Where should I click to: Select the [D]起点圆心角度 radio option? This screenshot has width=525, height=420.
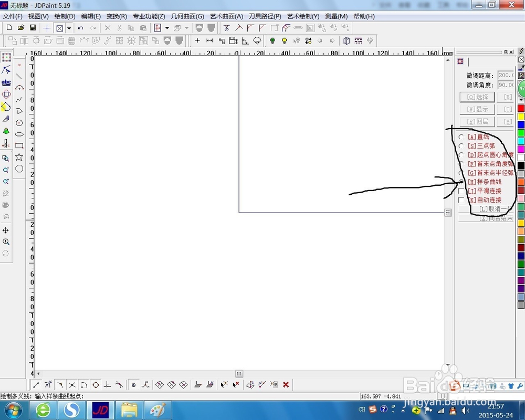461,155
